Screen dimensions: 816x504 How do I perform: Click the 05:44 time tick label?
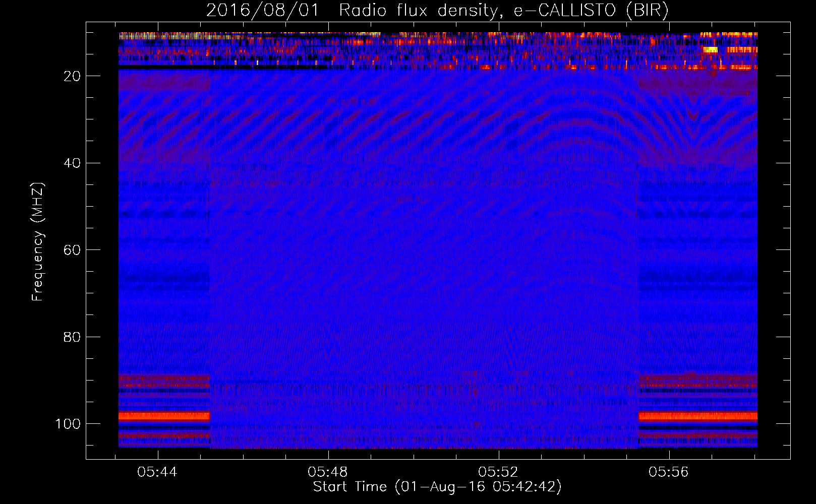[x=157, y=472]
